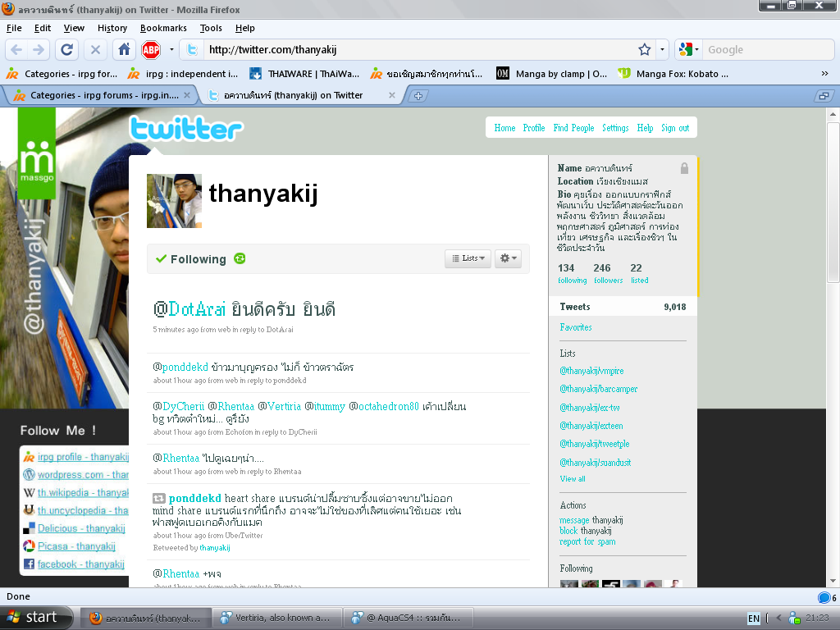Open the Picasa - thanyakij link
The width and height of the screenshot is (840, 630).
76,546
